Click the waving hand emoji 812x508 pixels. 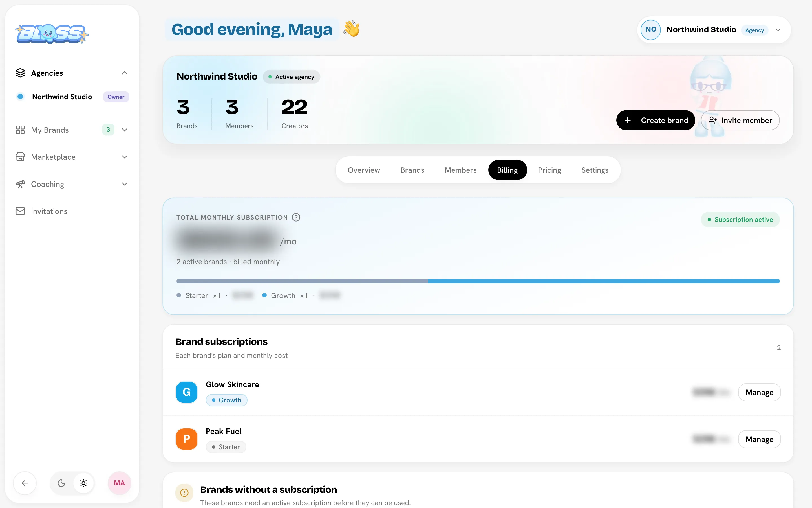[x=351, y=29]
